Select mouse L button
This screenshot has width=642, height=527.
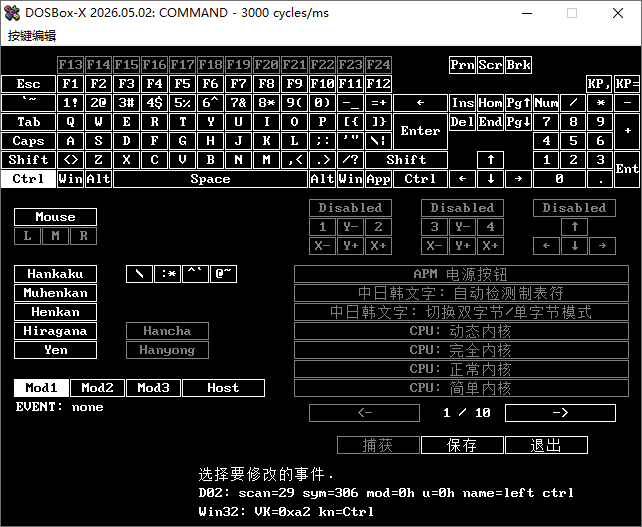[27, 236]
